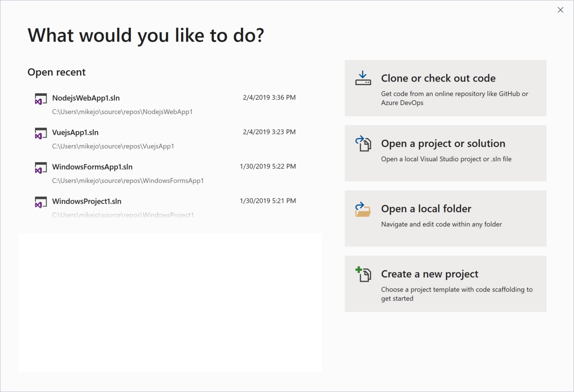574x392 pixels.
Task: Click the Clone or check out code download icon
Action: (363, 78)
